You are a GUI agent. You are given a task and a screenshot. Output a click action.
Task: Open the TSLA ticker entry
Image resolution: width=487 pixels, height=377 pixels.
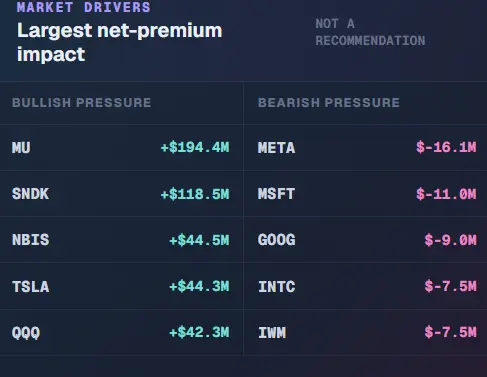tap(122, 286)
